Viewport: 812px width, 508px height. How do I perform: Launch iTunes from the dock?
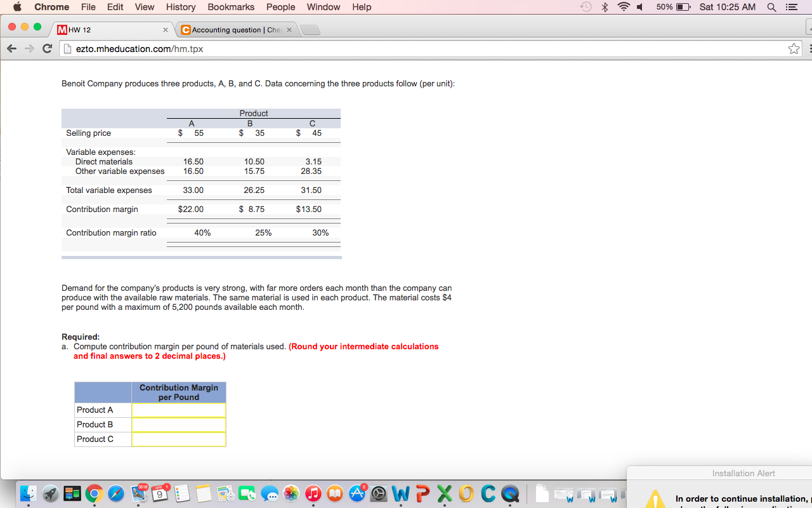313,494
